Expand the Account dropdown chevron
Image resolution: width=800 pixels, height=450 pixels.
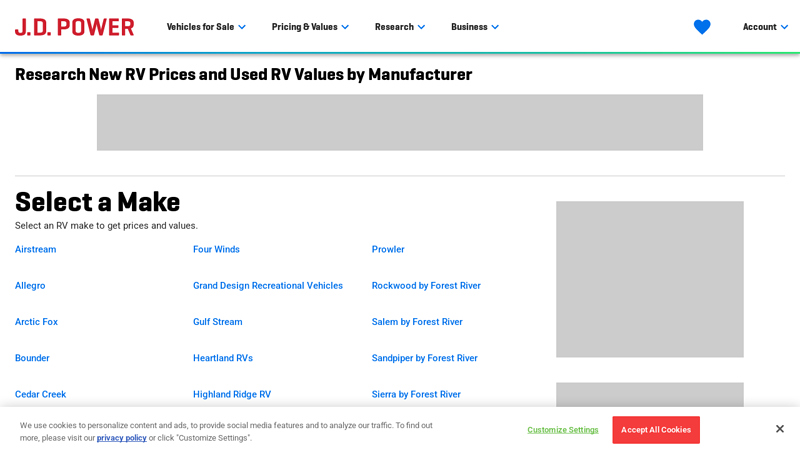(784, 27)
